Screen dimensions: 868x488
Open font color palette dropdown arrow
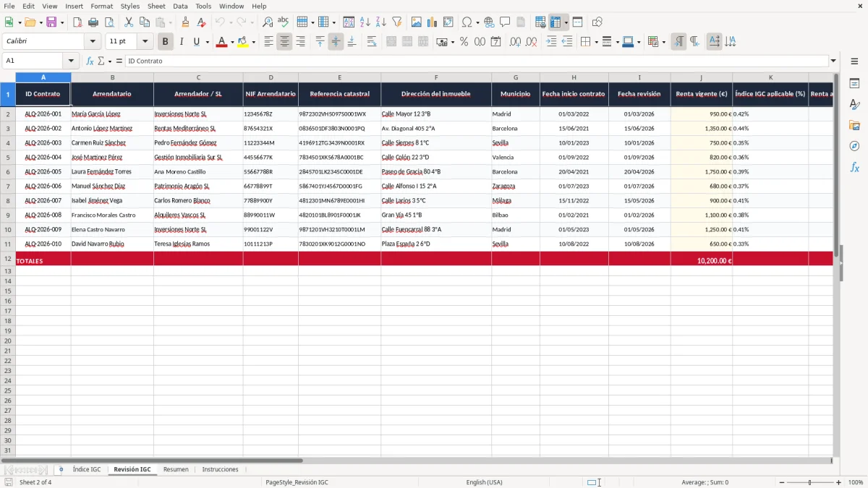point(232,42)
